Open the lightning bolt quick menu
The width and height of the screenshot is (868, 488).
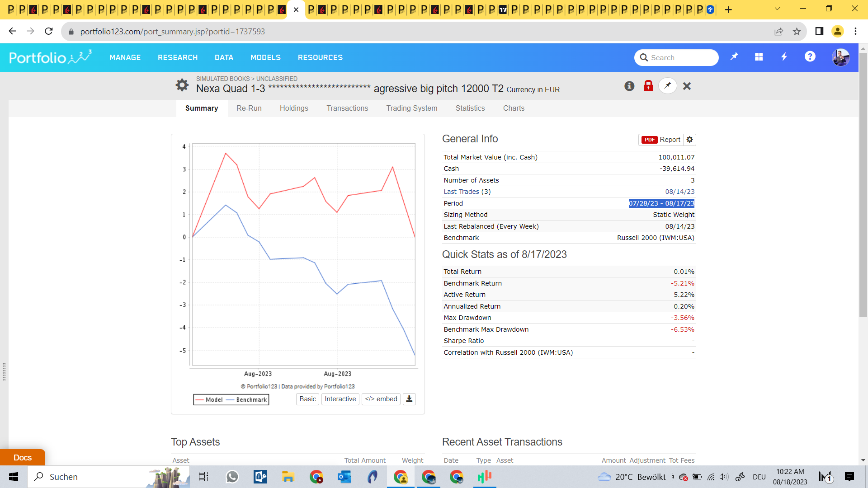[x=784, y=57]
